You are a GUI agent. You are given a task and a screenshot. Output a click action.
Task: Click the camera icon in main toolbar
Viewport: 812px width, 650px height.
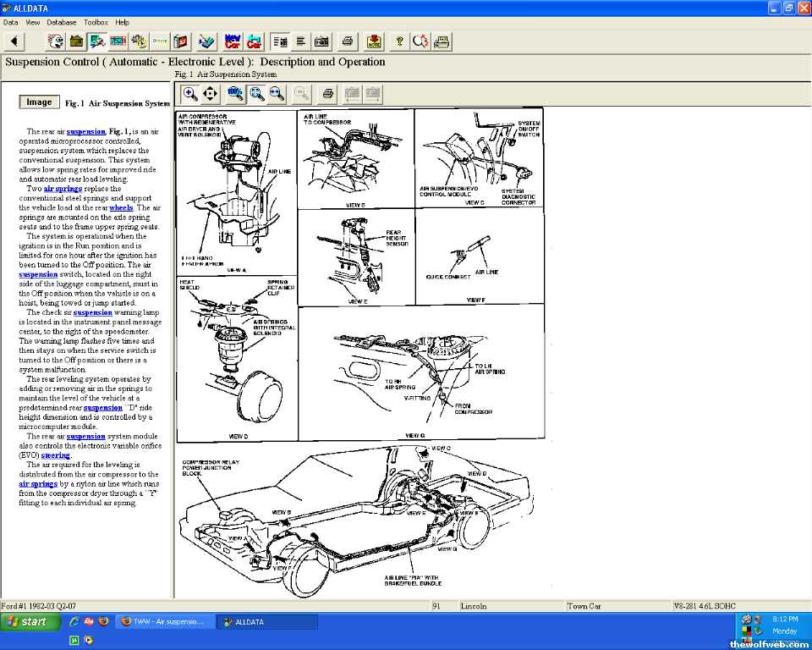click(x=322, y=41)
